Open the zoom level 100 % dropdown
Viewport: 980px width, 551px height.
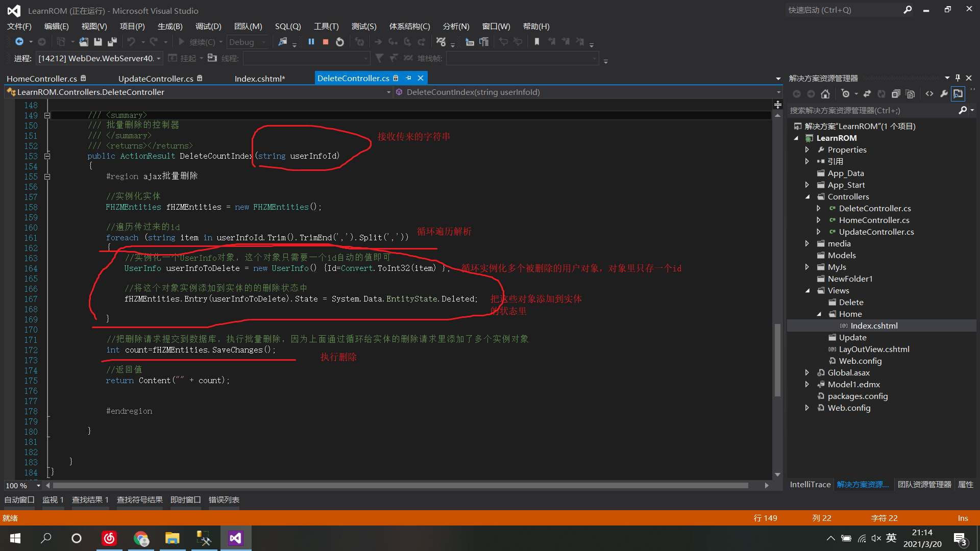point(23,486)
